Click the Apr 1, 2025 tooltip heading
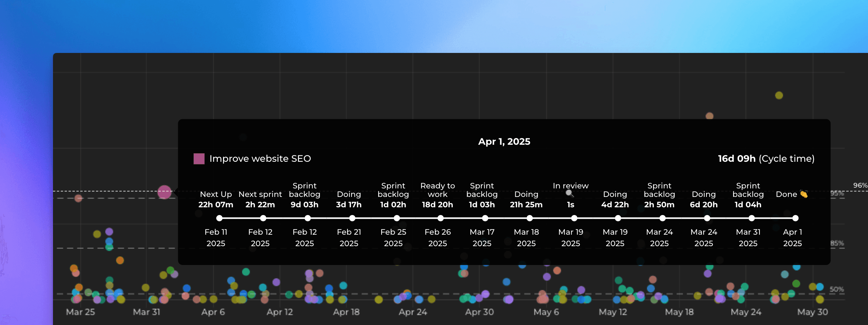Viewport: 868px width, 325px height. click(x=504, y=141)
